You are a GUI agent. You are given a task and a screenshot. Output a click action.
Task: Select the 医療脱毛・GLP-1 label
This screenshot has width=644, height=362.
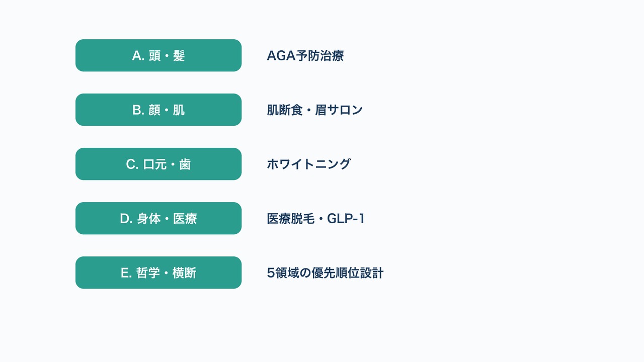[316, 219]
